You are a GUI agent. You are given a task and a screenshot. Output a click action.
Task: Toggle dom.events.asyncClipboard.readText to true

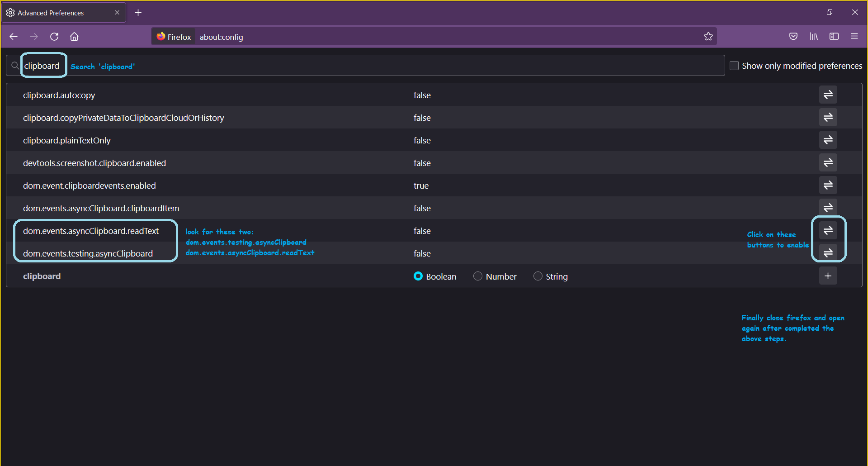[828, 230]
